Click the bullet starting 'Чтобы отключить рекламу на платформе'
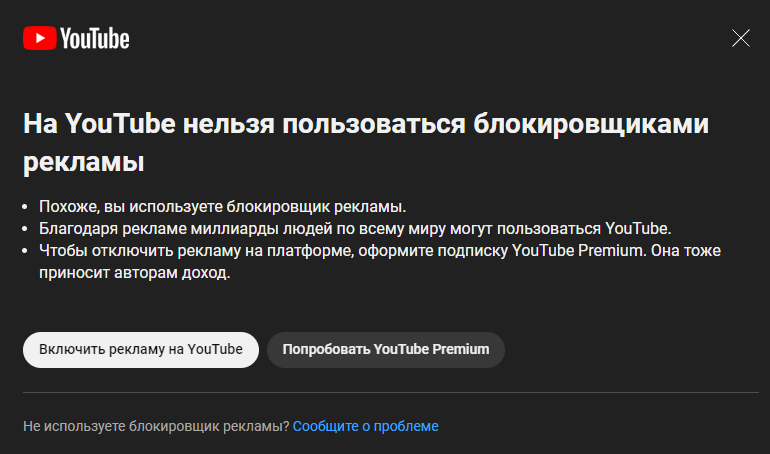This screenshot has height=454, width=770. click(x=380, y=262)
